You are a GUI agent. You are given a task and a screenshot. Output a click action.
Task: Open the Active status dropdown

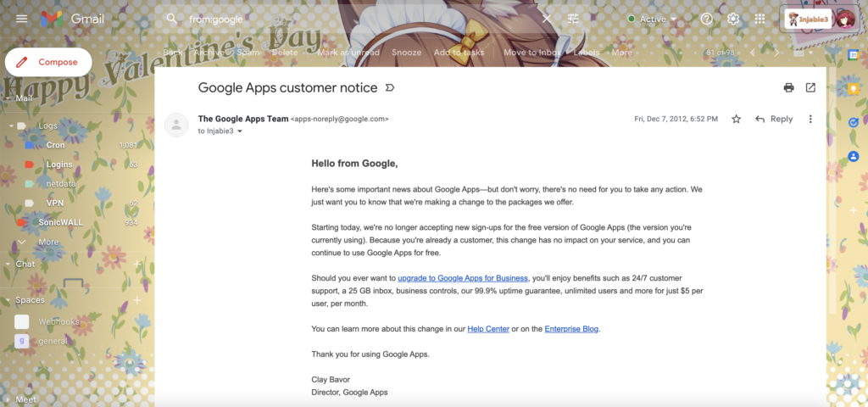[652, 19]
